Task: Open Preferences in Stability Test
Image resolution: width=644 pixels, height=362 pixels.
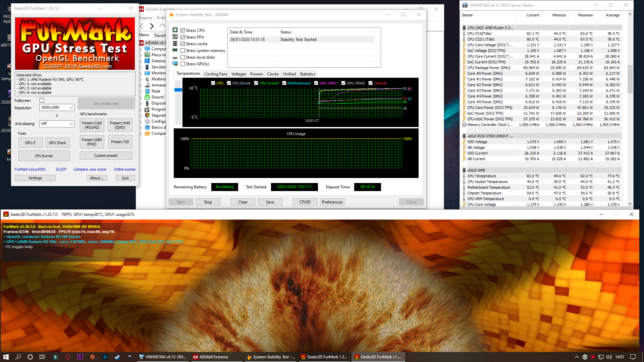Action: coord(332,202)
